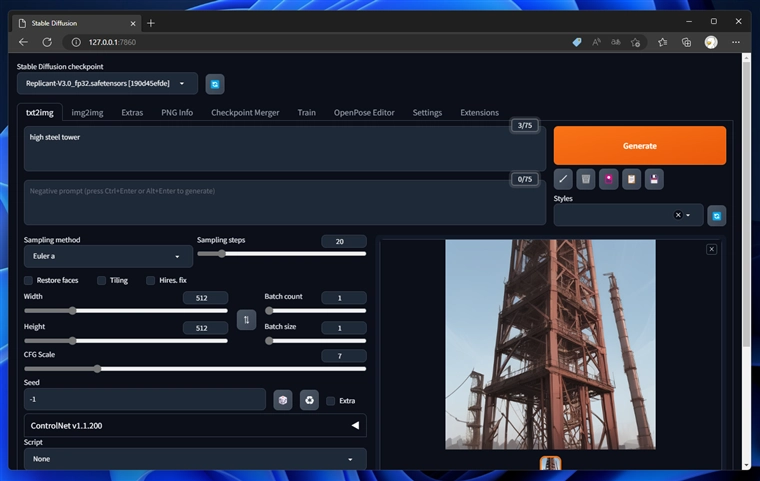
Task: Open the Sampling method dropdown
Action: [109, 256]
